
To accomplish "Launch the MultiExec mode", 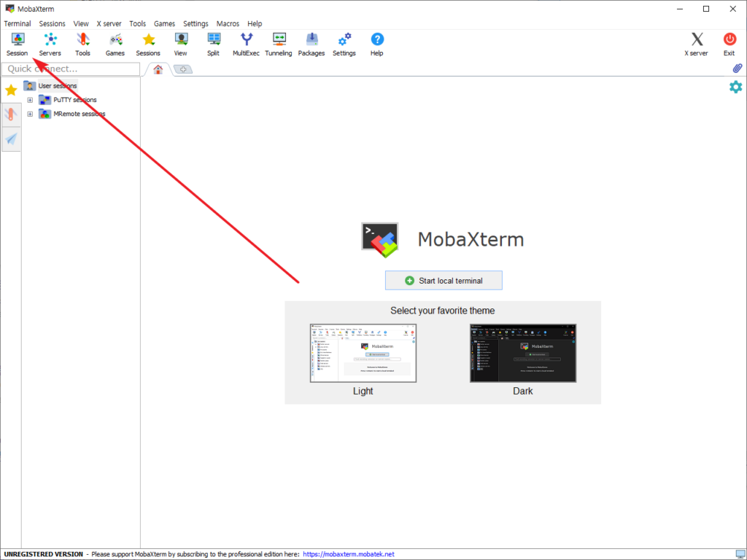I will tap(246, 44).
